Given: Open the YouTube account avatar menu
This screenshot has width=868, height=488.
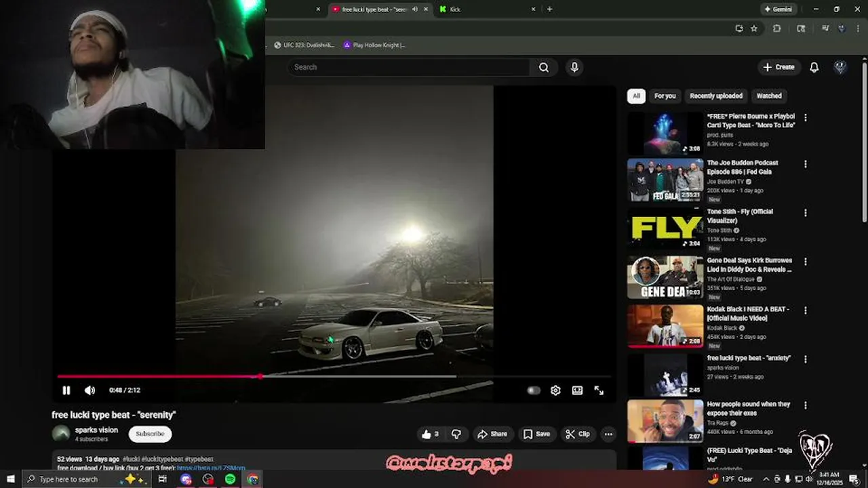Looking at the screenshot, I should [840, 67].
